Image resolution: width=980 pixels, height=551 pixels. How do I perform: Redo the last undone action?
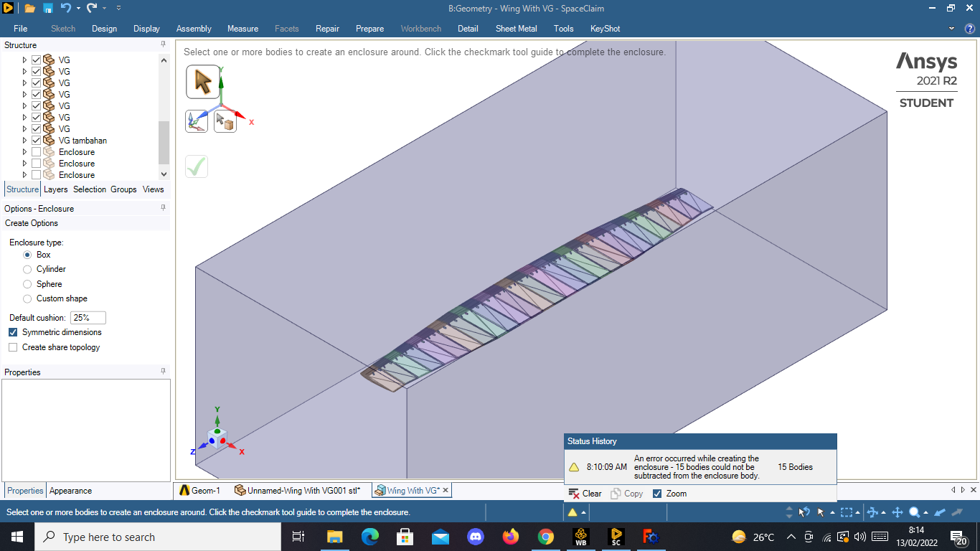click(x=91, y=9)
